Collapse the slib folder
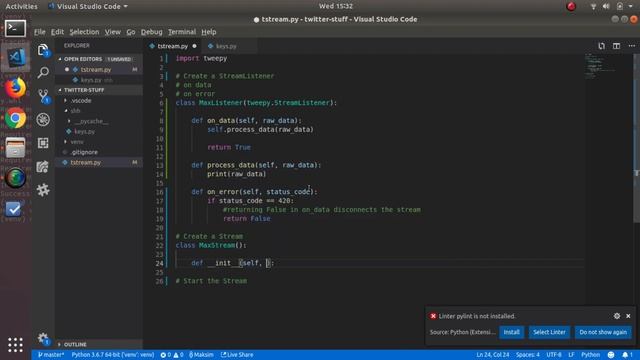 point(76,111)
